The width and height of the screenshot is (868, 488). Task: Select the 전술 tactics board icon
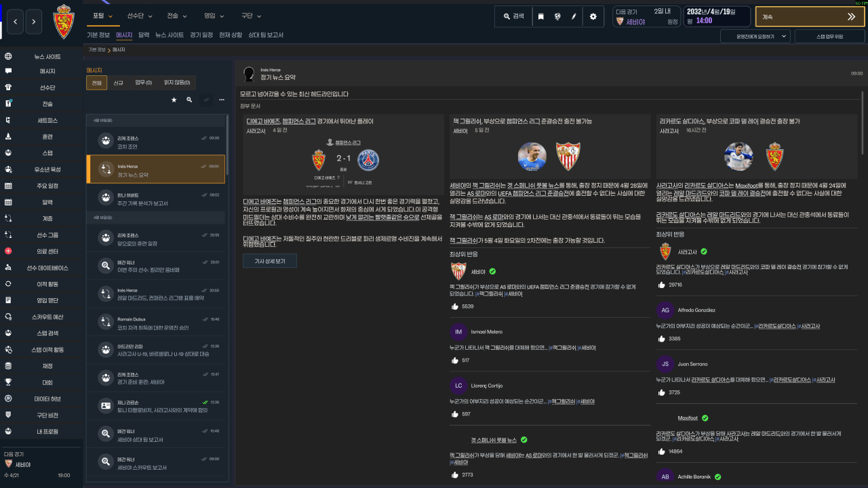[x=8, y=104]
